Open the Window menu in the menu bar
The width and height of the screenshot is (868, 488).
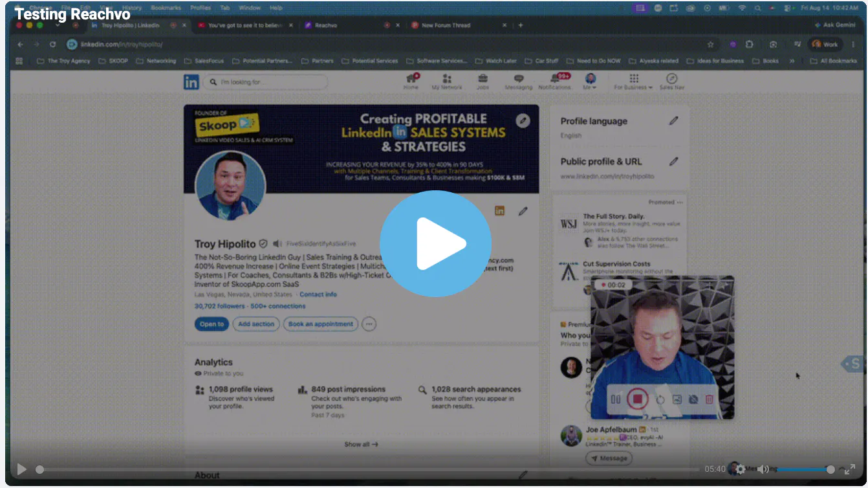250,8
